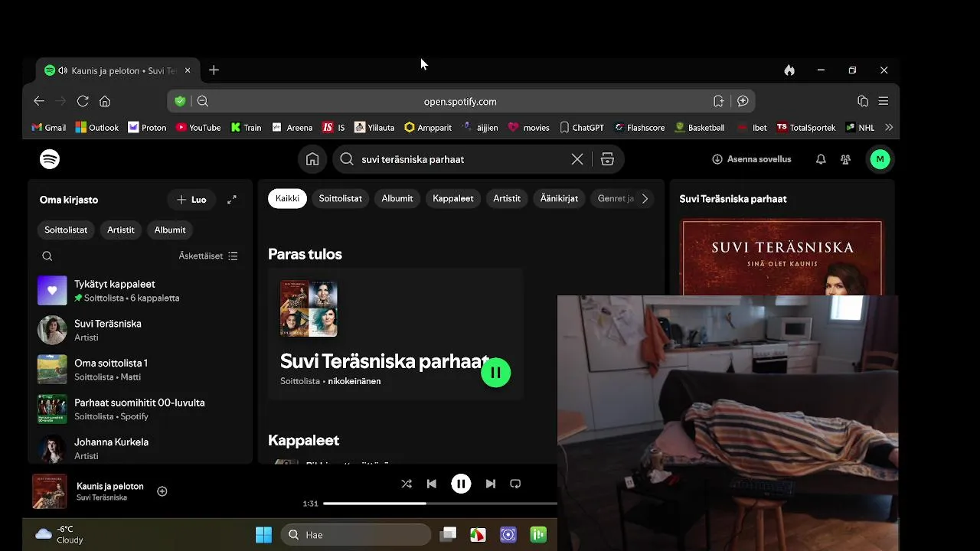Open the Browse icon next to search field
Image resolution: width=980 pixels, height=551 pixels.
coord(607,159)
